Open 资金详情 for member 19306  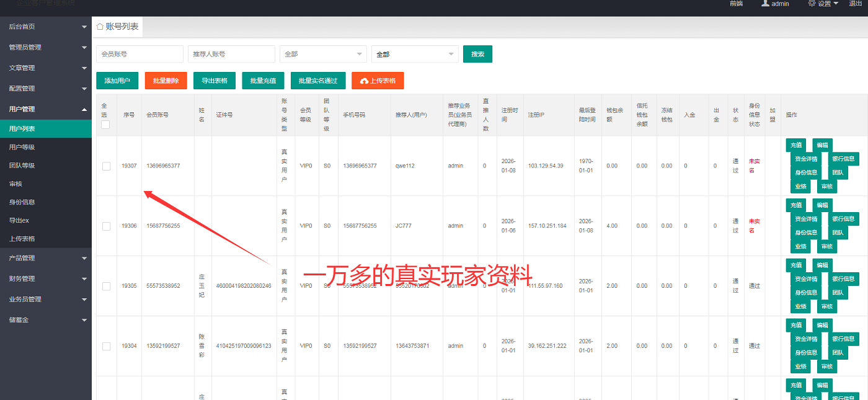coord(805,218)
